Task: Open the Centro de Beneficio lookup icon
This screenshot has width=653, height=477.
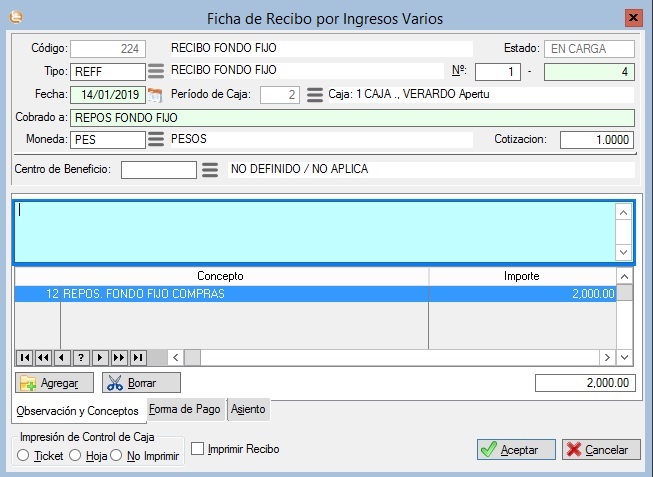Action: [x=209, y=169]
